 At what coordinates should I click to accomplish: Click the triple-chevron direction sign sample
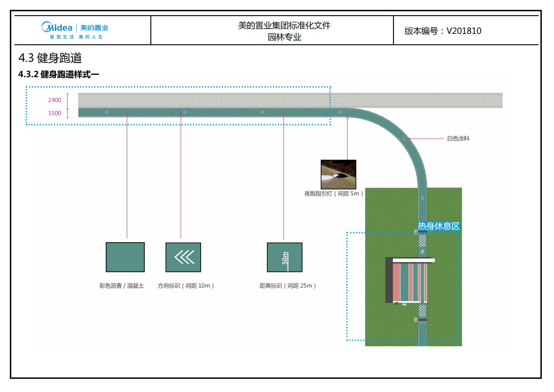pos(183,257)
